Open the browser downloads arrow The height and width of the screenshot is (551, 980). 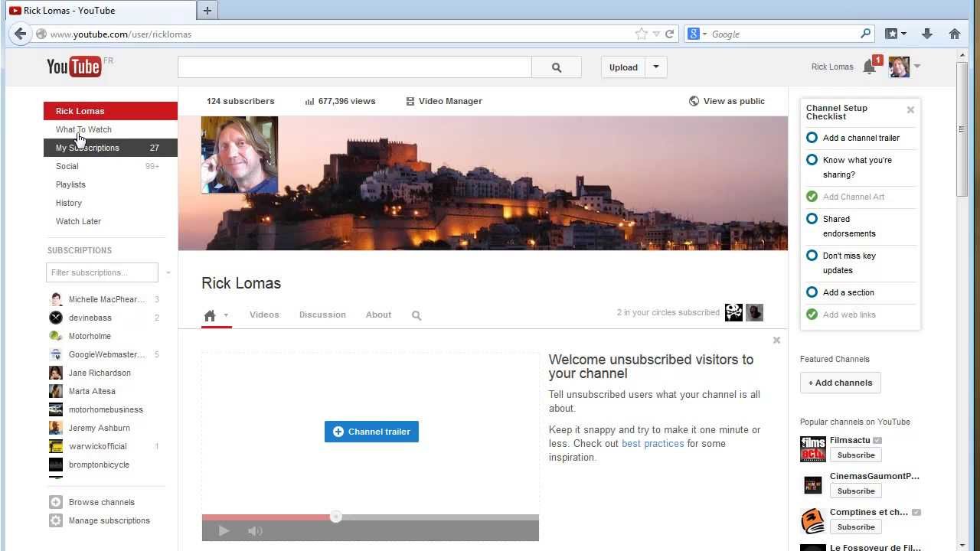click(927, 34)
